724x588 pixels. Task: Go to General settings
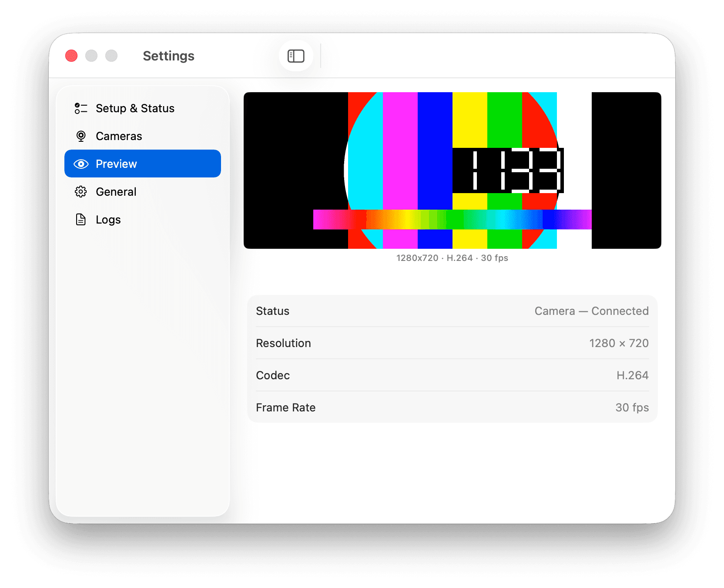point(143,192)
